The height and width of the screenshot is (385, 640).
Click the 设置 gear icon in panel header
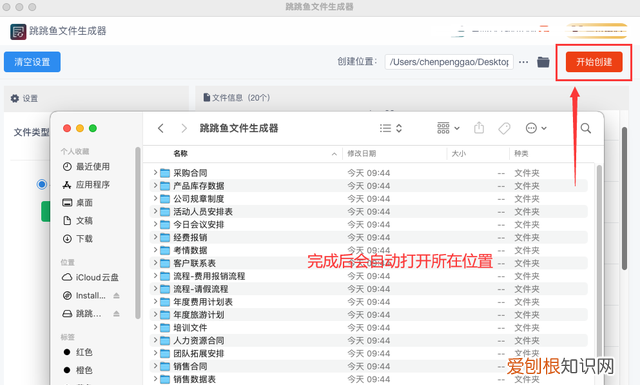click(15, 98)
